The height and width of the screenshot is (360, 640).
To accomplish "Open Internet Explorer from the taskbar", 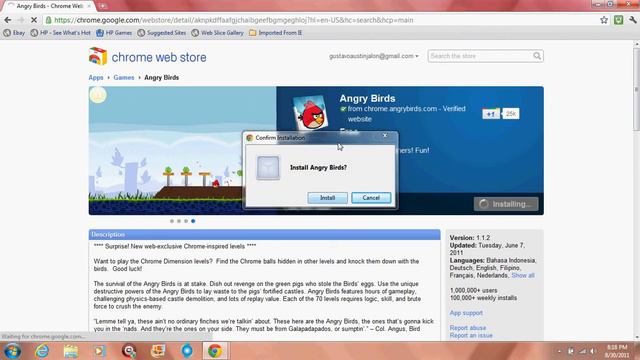I will [x=42, y=351].
